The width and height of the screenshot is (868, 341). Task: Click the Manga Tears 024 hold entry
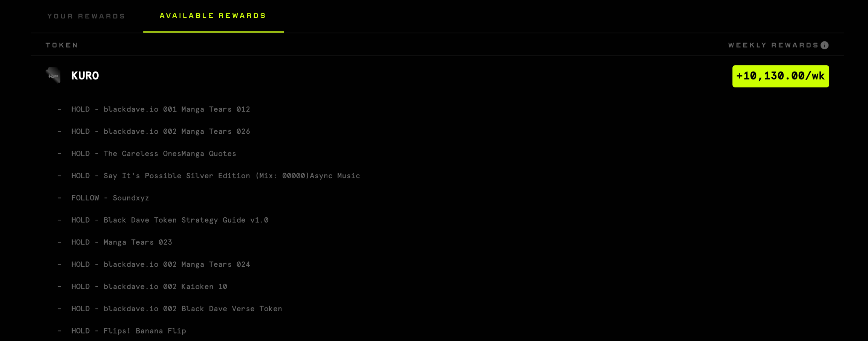pos(160,265)
